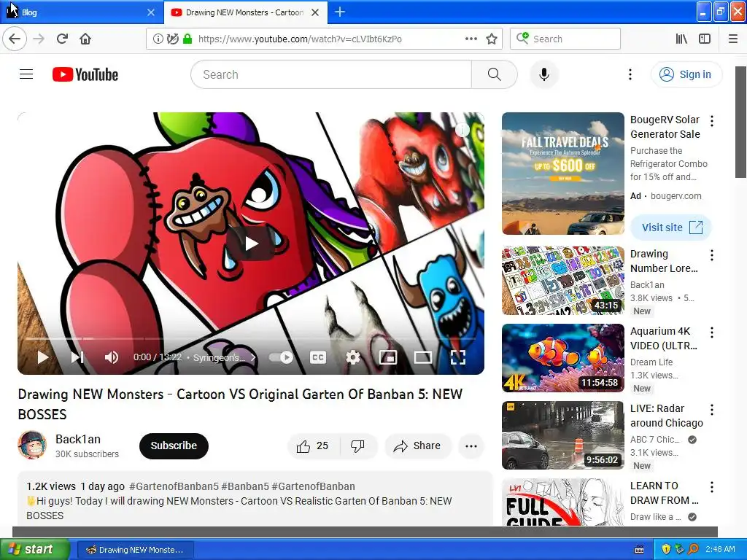
Task: Subscribe to Back1an channel
Action: click(x=174, y=446)
